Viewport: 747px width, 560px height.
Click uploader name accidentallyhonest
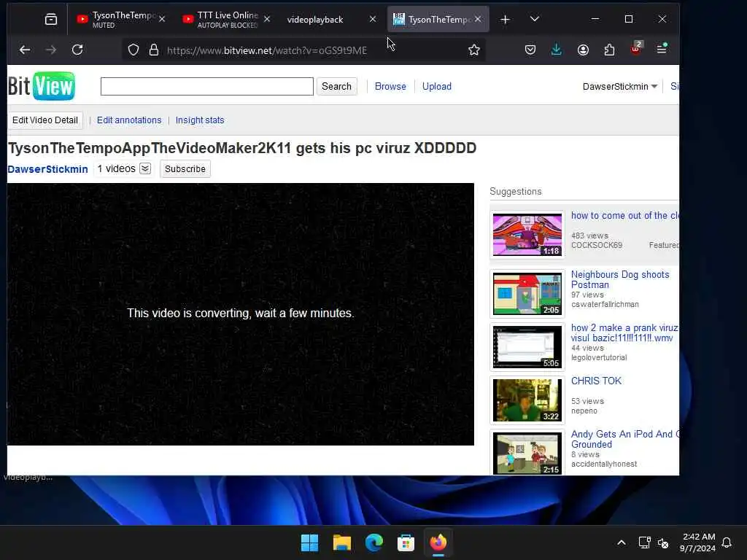click(x=603, y=464)
